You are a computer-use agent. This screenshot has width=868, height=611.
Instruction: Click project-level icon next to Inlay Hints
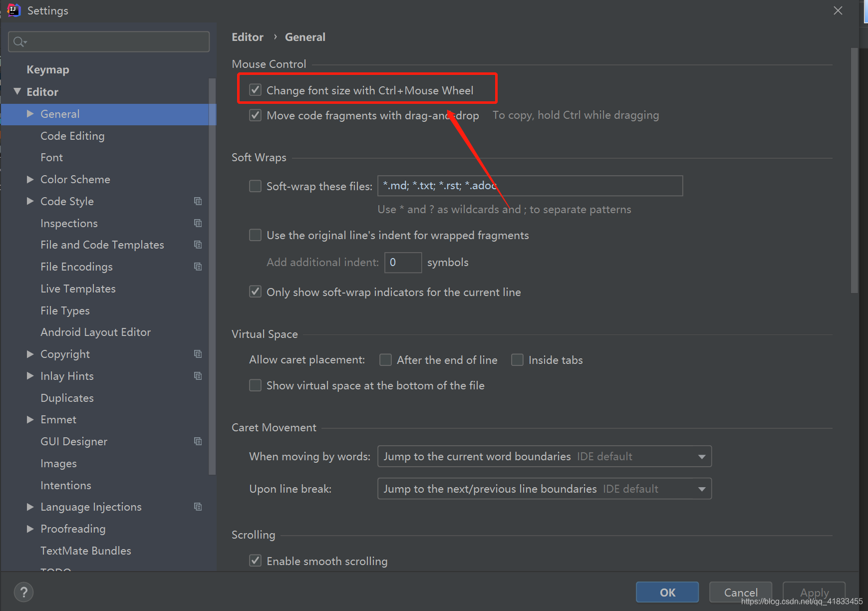pyautogui.click(x=198, y=376)
